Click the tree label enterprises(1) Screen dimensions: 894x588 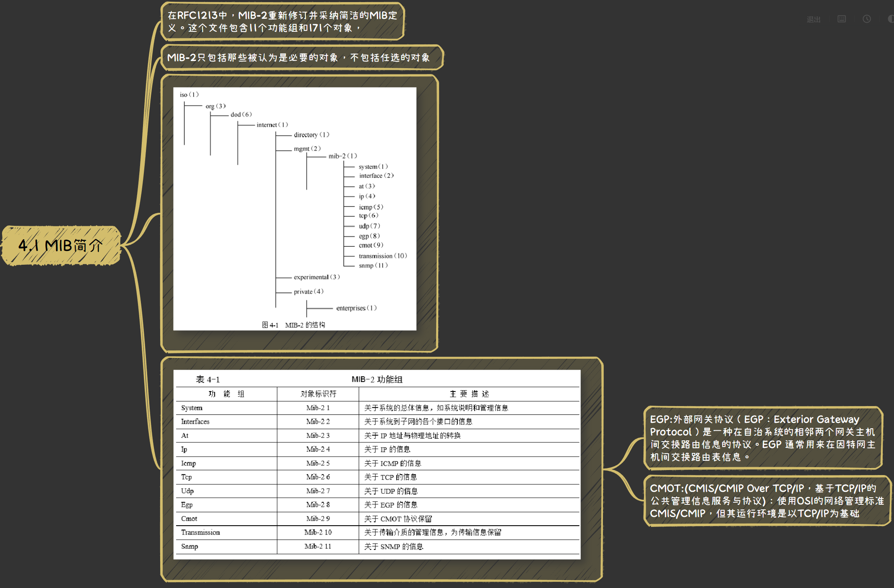(x=356, y=308)
